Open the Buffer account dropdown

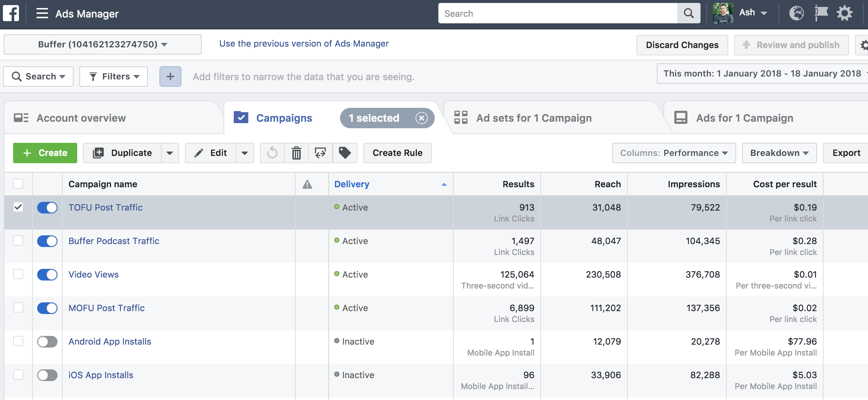click(102, 44)
